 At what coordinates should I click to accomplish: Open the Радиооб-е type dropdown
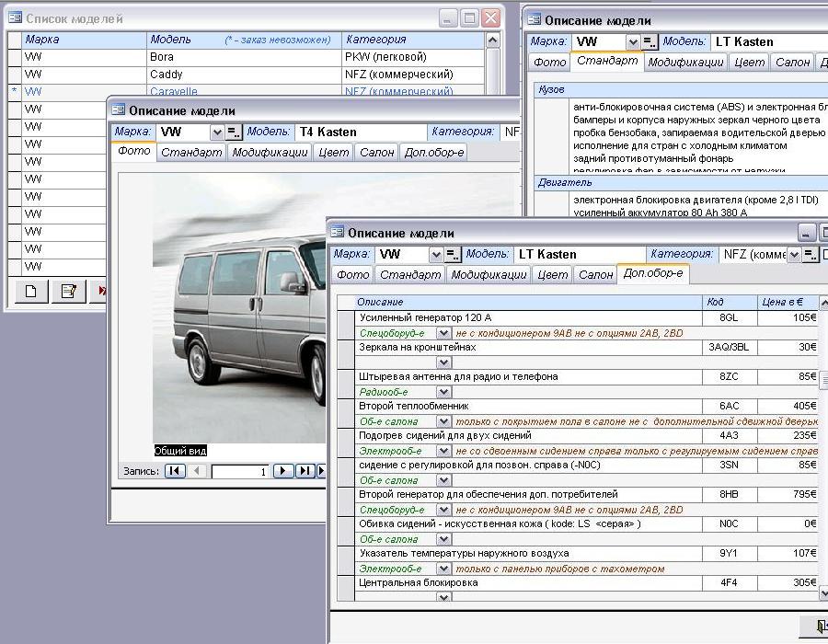(443, 392)
